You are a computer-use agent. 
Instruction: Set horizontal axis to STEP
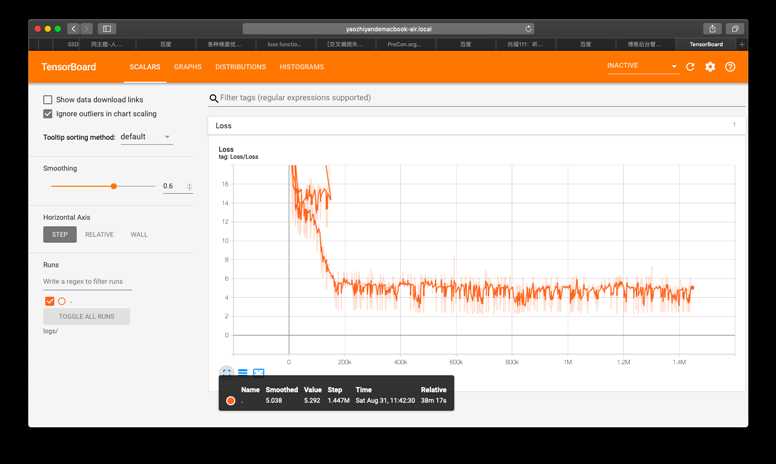click(x=60, y=234)
